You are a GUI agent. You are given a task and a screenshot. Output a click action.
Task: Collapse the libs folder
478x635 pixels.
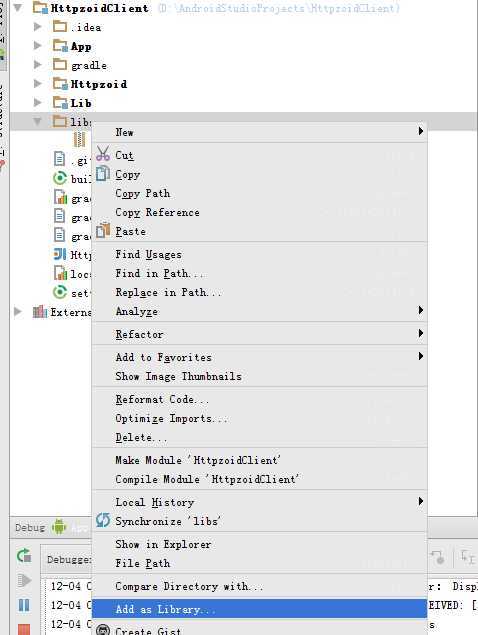(x=38, y=121)
